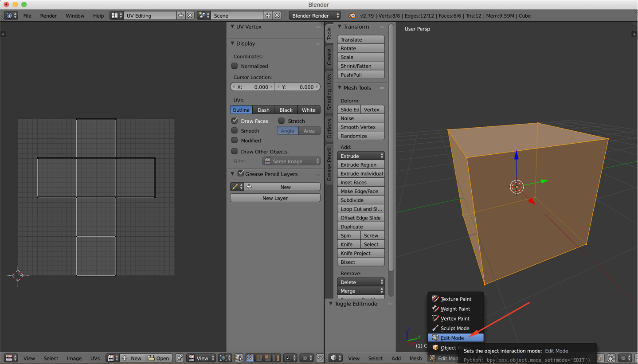Select UV face selection mode icon
The width and height of the screenshot is (638, 364).
coord(267,358)
